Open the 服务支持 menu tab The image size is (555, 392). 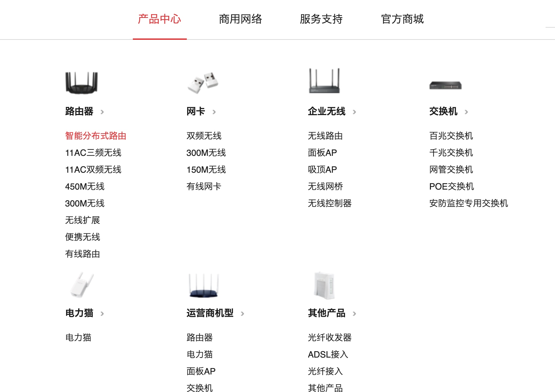[321, 19]
